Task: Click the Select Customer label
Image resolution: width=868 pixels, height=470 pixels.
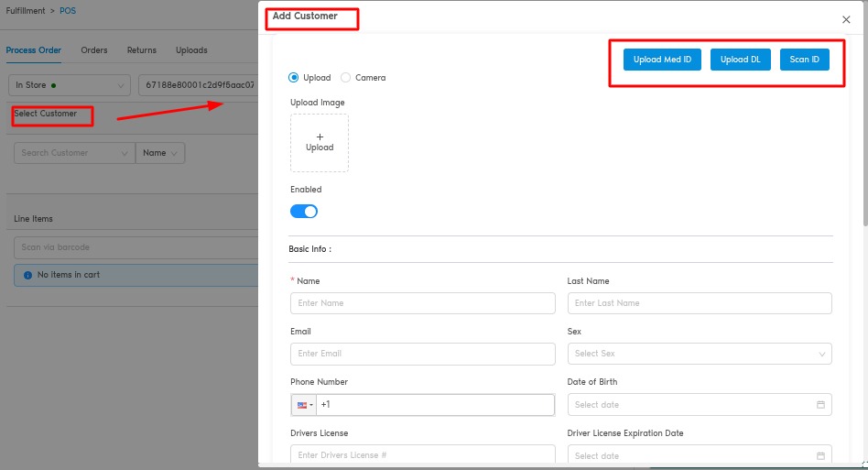Action: pos(46,114)
